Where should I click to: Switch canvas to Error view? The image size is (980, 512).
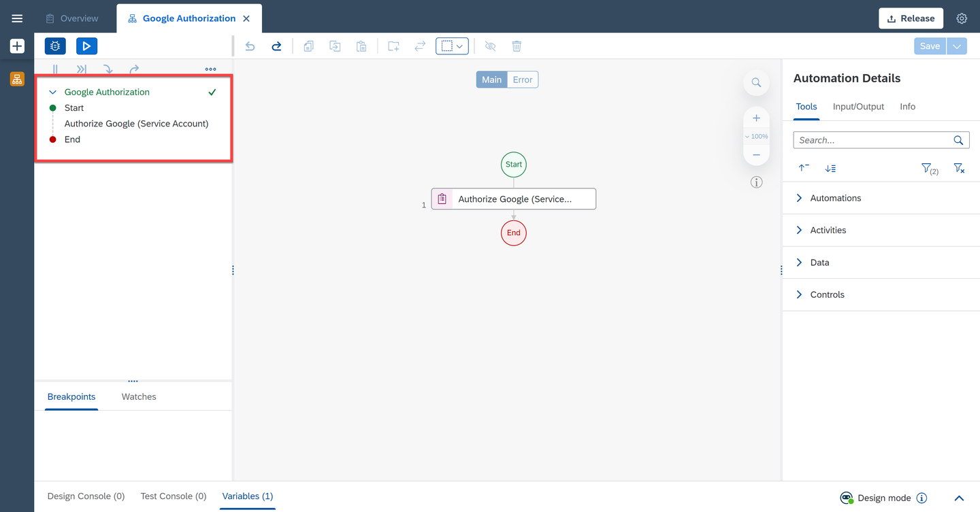pos(523,80)
